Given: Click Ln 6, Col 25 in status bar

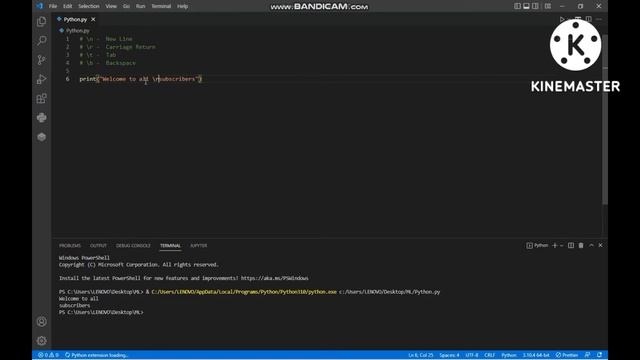Looking at the screenshot, I should point(420,355).
